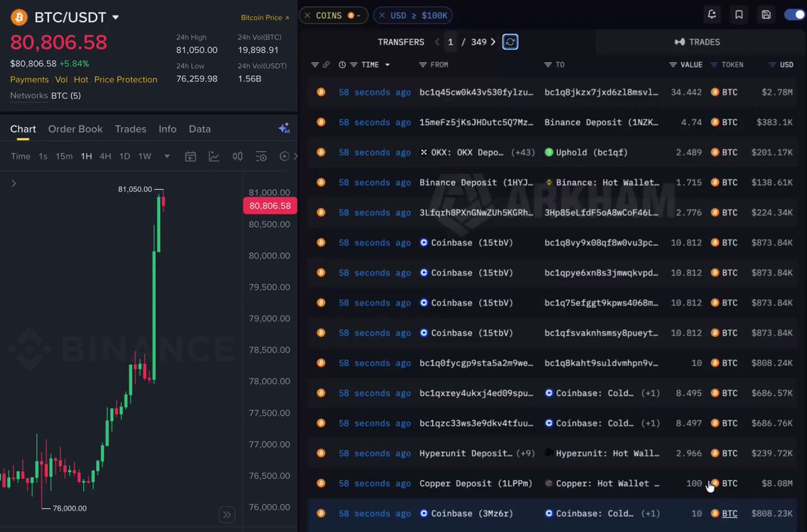Click the save floppy-disk icon

point(766,14)
